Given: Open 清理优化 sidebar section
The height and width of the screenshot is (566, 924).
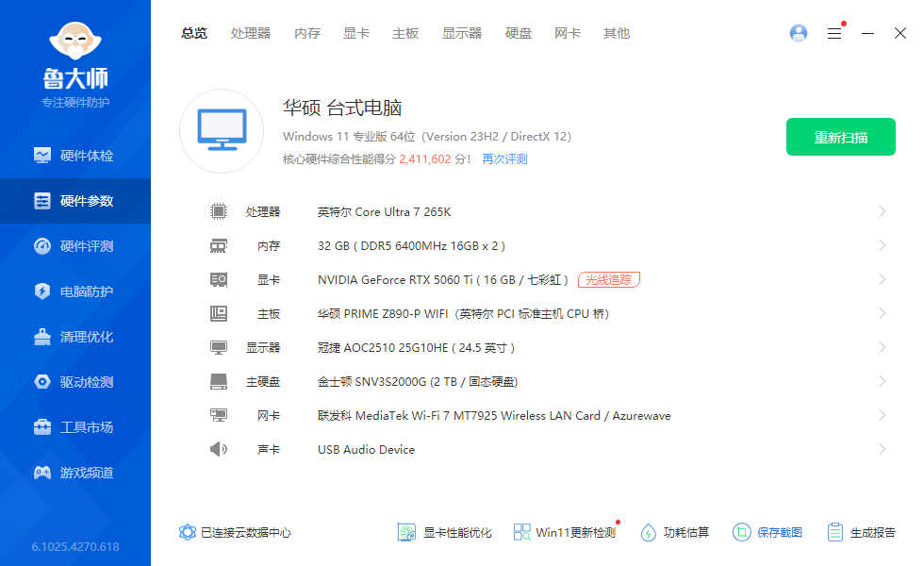Looking at the screenshot, I should [75, 338].
